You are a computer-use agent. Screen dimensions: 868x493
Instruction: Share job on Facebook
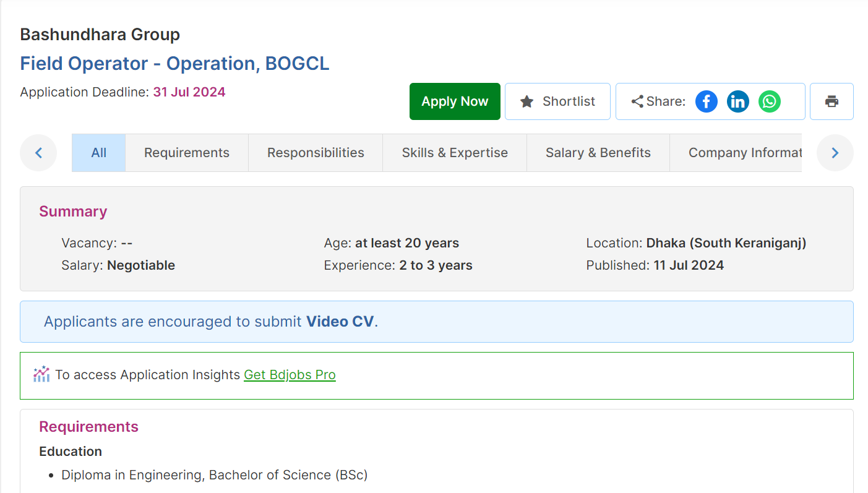click(x=707, y=101)
